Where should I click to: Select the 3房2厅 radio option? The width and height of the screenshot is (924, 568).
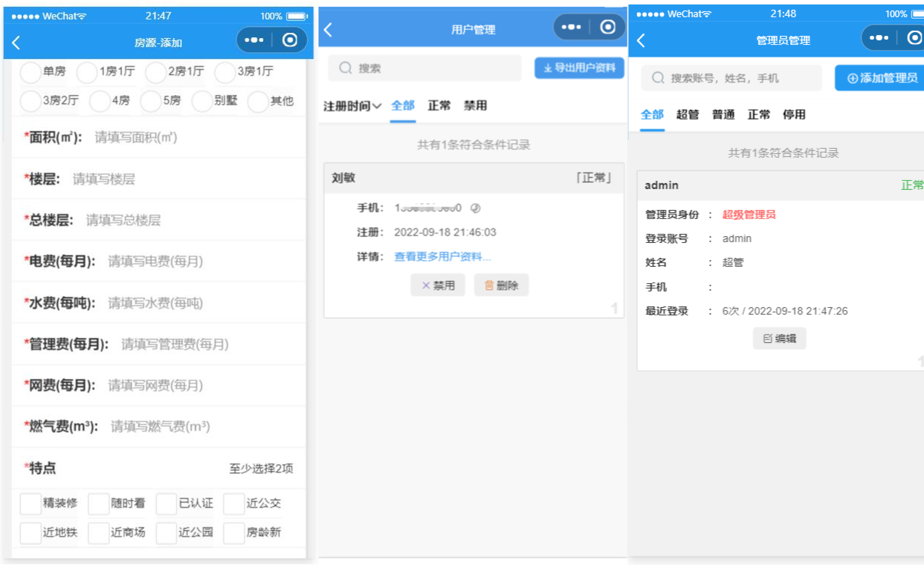pyautogui.click(x=30, y=101)
